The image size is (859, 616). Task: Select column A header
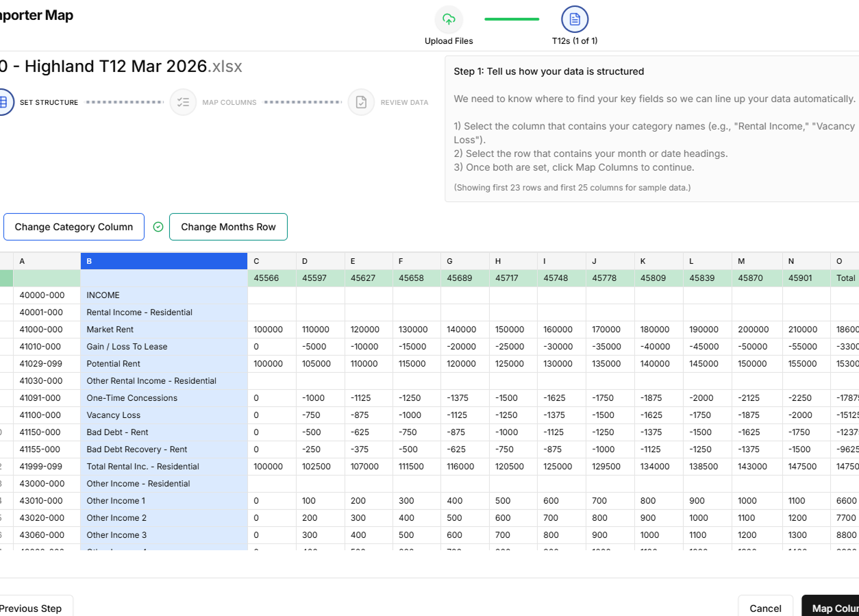click(47, 261)
